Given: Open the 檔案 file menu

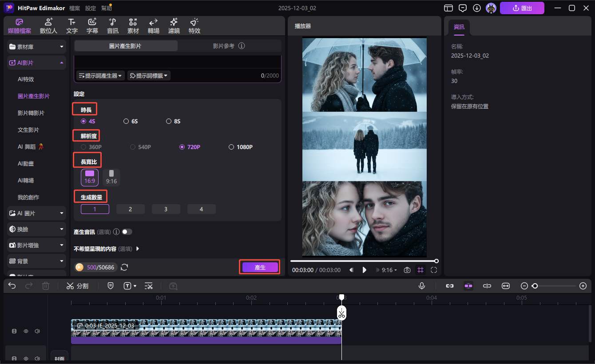Looking at the screenshot, I should 75,8.
